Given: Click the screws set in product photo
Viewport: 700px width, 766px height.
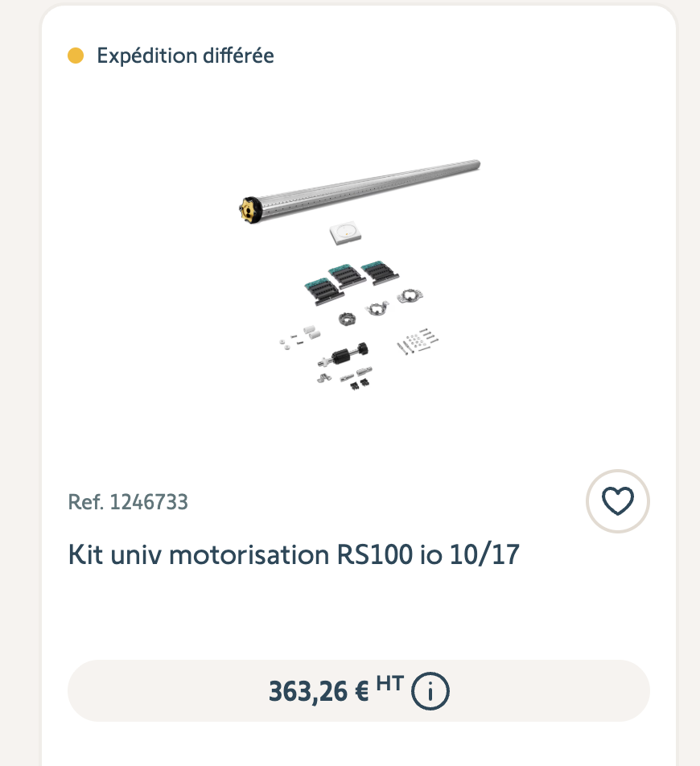Looking at the screenshot, I should 418,341.
